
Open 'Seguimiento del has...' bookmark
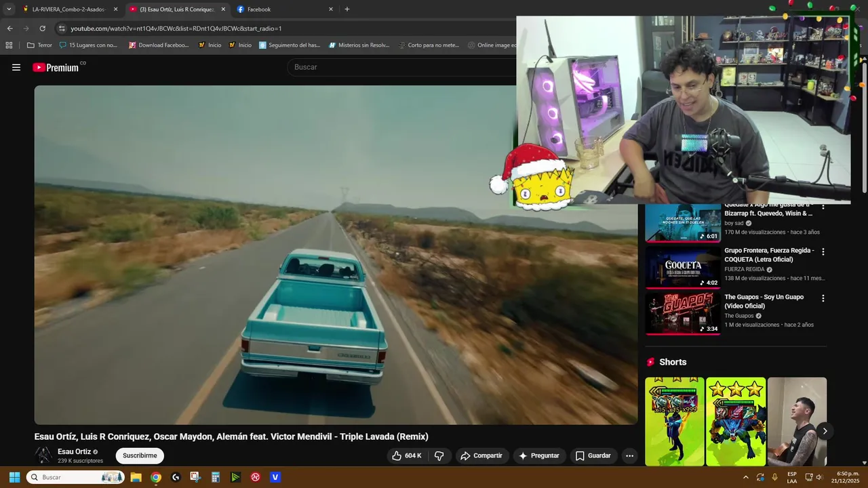pyautogui.click(x=290, y=45)
